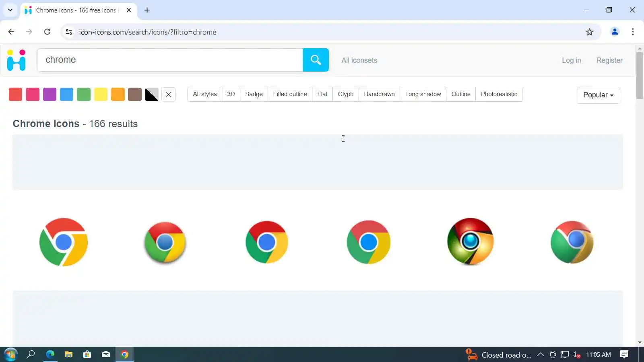Launch Microsoft Edge from taskbar

[50, 354]
